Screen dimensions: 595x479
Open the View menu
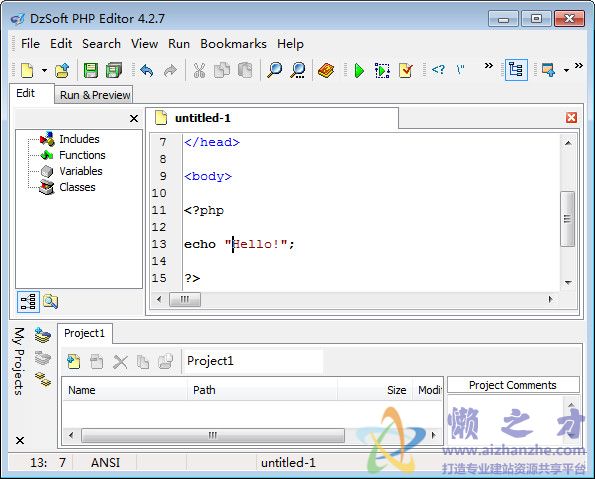pyautogui.click(x=145, y=44)
